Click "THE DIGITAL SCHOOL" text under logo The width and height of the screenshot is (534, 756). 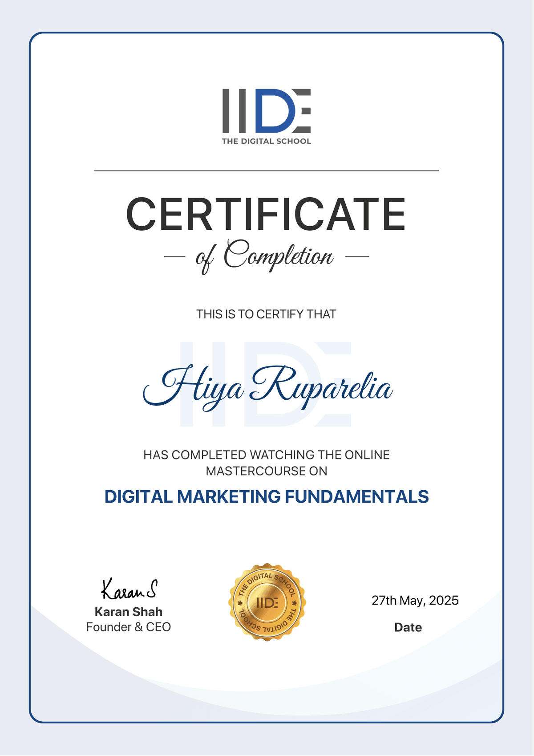click(267, 141)
